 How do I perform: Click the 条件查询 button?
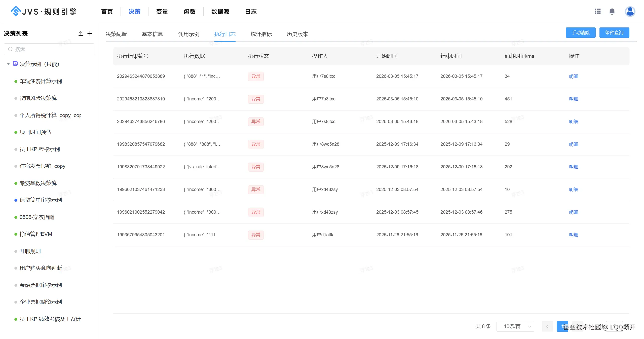(614, 32)
